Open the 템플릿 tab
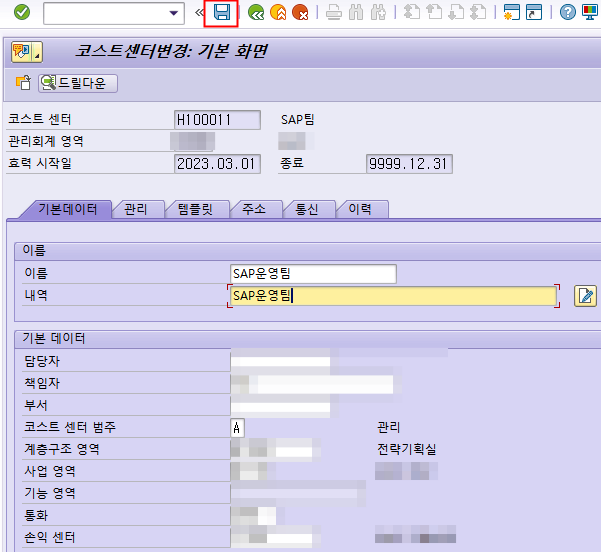Image resolution: width=601 pixels, height=552 pixels. [x=195, y=209]
